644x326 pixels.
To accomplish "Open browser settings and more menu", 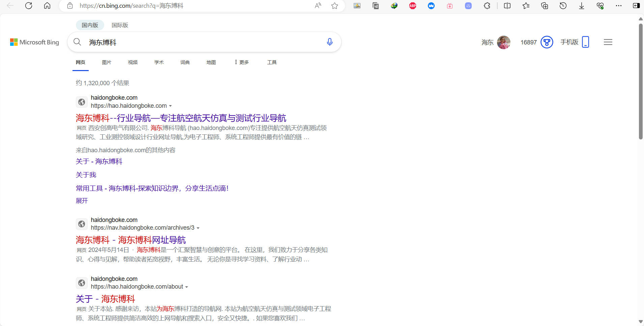I will coord(619,6).
